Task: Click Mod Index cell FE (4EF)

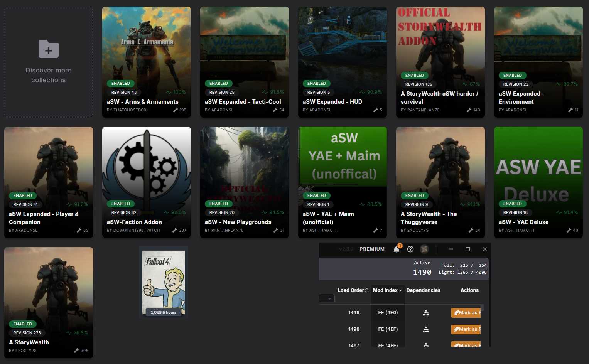Action: tap(388, 329)
